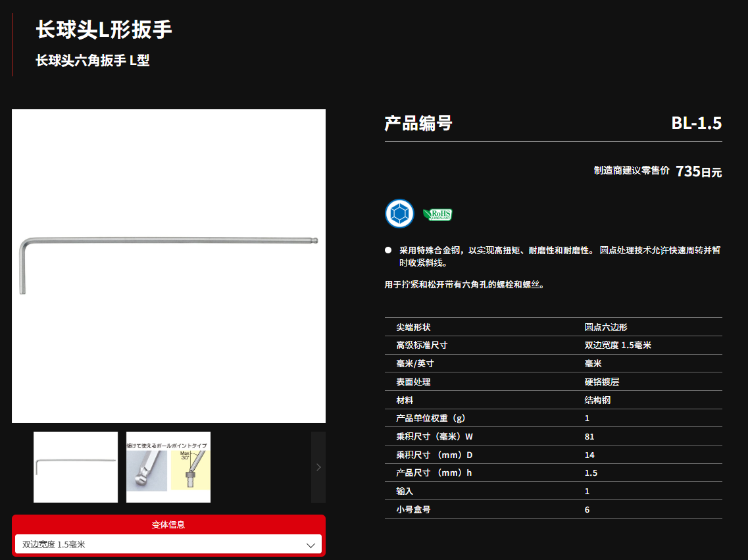Click the 长球头L形扳手 page title
748x560 pixels.
click(104, 30)
